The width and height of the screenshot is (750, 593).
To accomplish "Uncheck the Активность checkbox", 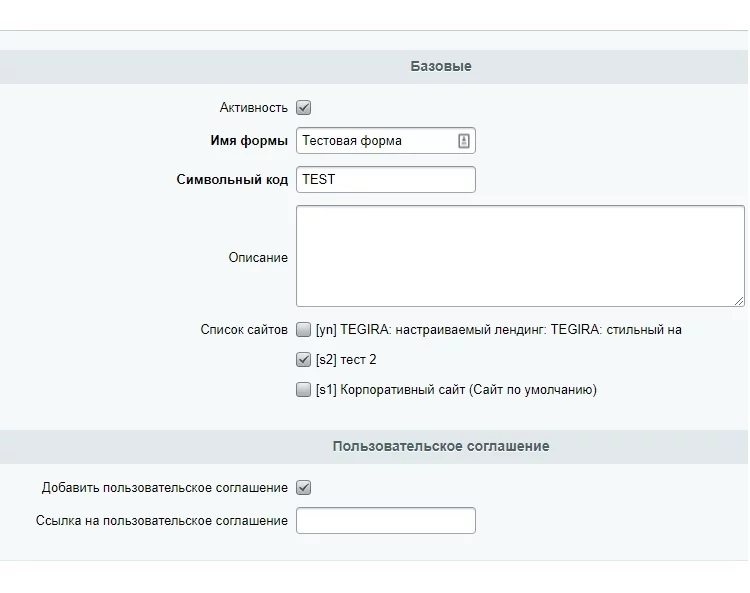I will click(304, 108).
